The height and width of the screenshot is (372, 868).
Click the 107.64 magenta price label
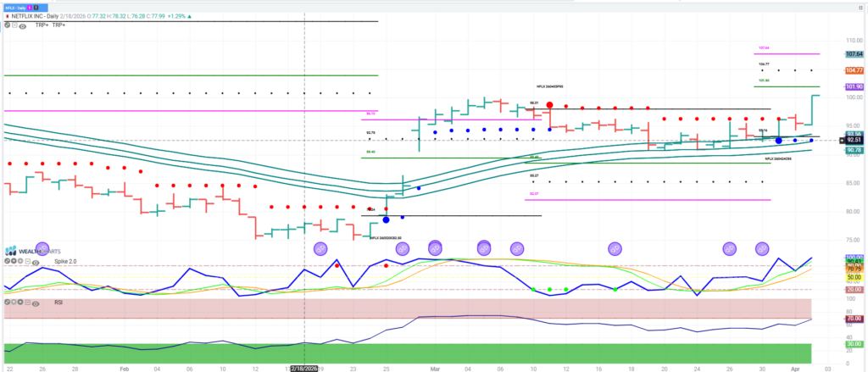click(854, 54)
